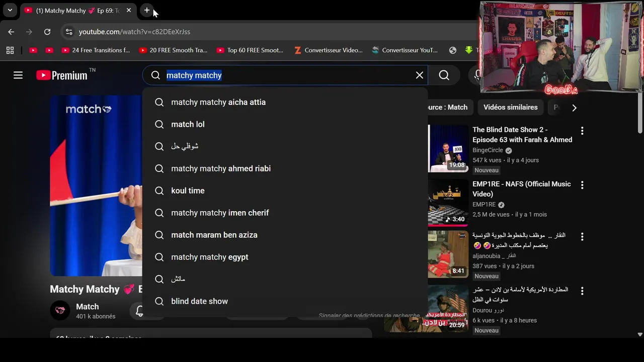Viewport: 644px width, 362px height.
Task: Select suggestion 'matchy matchy egypt'
Action: click(x=285, y=257)
